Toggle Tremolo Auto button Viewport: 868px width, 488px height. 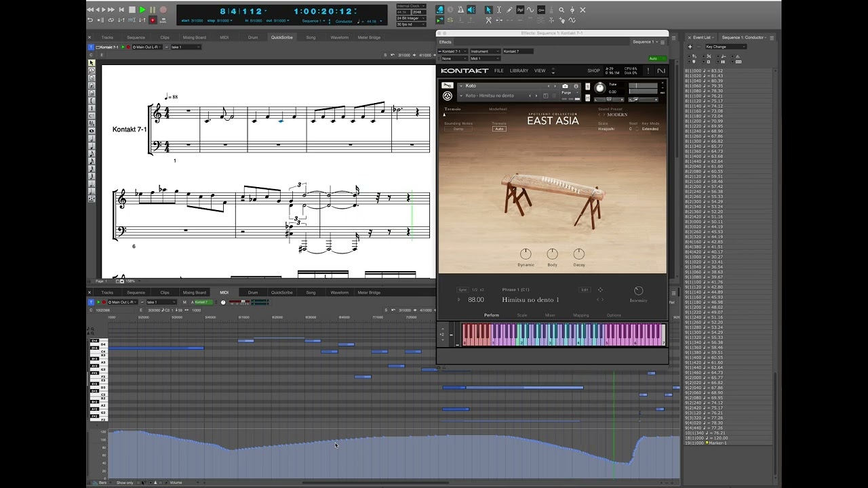coord(499,129)
